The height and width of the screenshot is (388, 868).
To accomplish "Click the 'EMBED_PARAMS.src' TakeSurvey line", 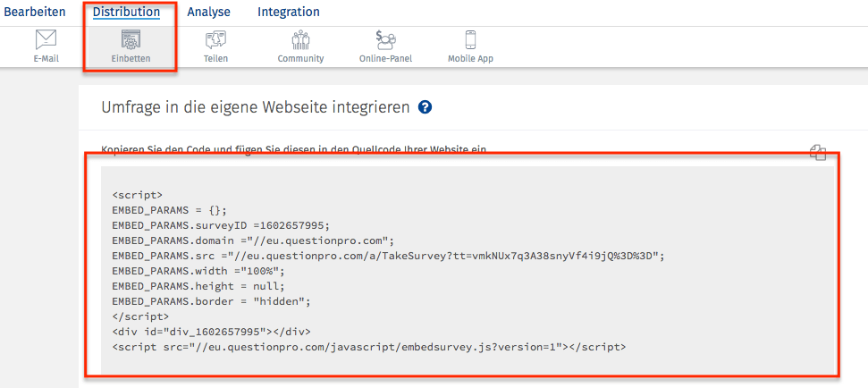I will click(387, 256).
